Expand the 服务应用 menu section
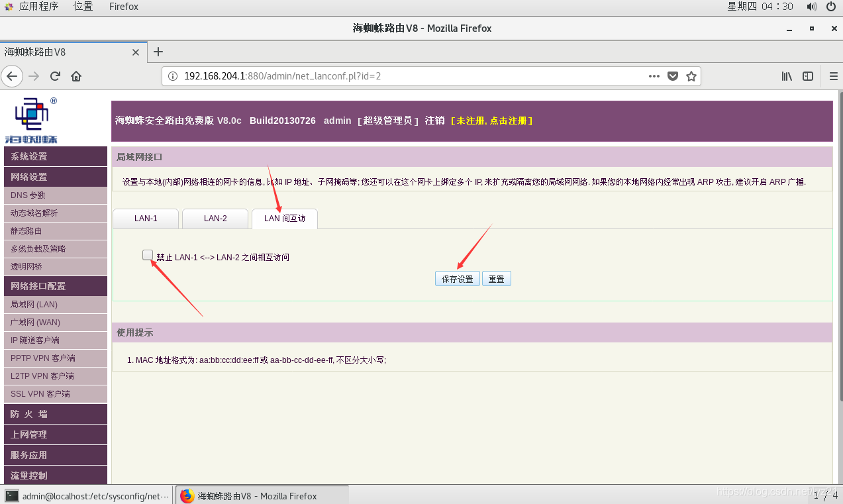Viewport: 843px width, 504px height. click(56, 455)
